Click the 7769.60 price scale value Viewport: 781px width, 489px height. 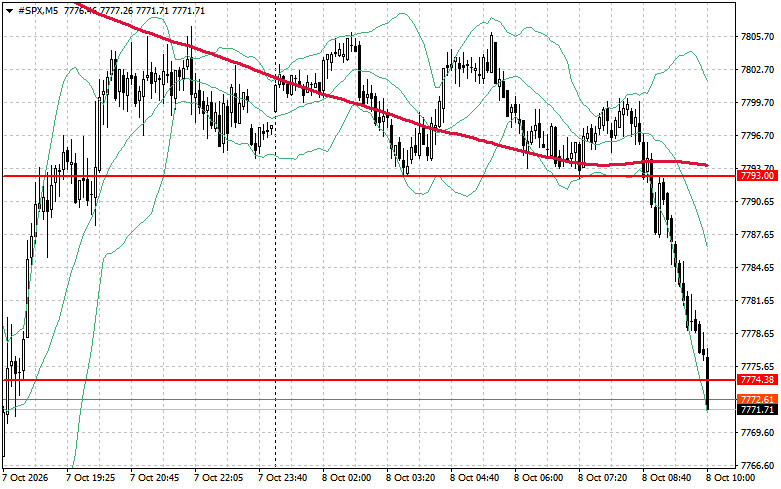point(757,433)
